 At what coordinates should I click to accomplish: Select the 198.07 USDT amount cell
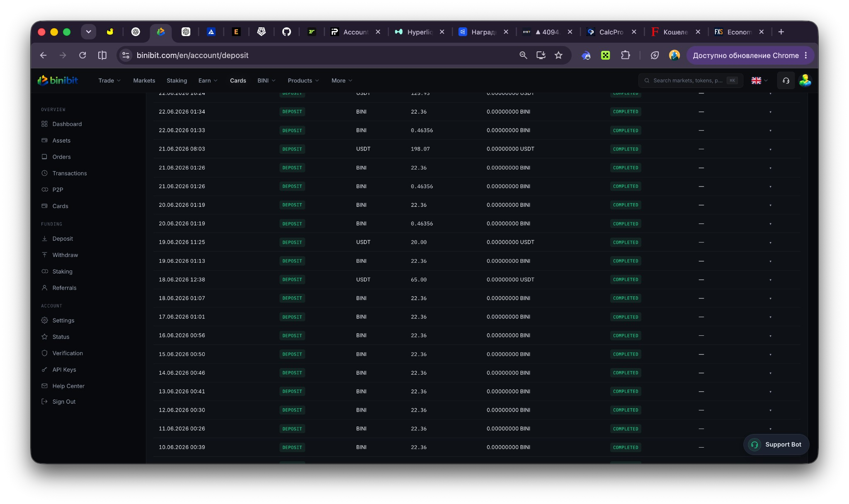[420, 149]
